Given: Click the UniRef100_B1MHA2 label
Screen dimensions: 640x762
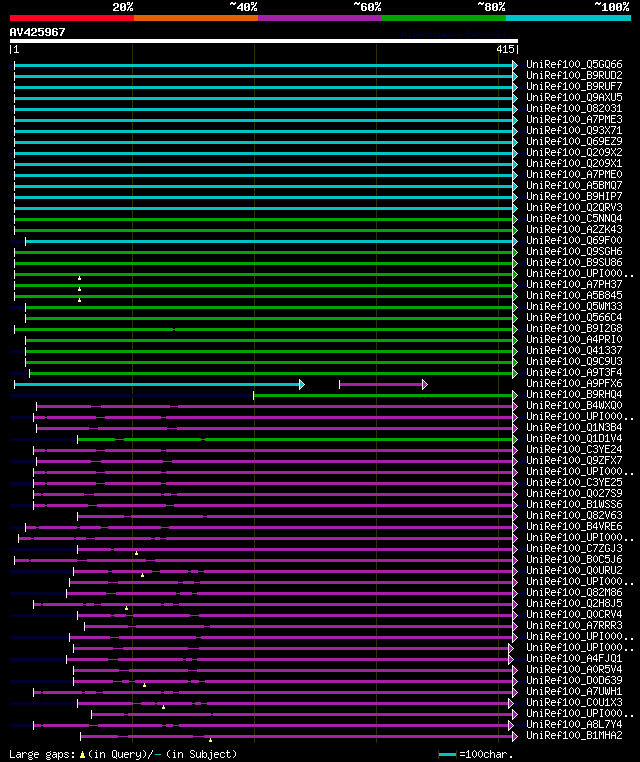Looking at the screenshot, I should [574, 735].
